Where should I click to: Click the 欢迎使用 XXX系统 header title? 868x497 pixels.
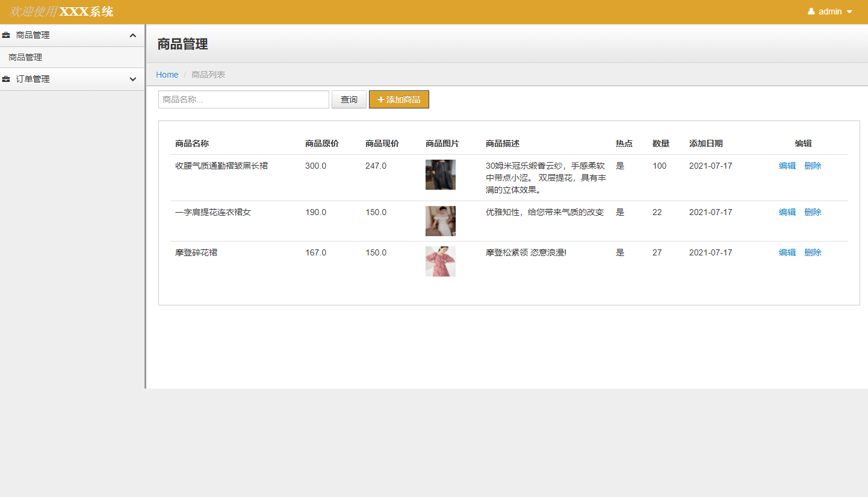click(61, 11)
